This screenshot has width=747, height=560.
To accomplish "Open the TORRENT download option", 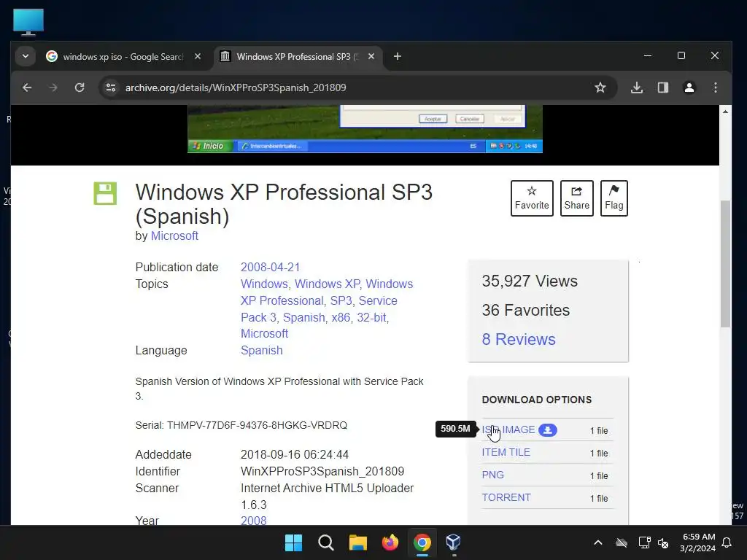I will pos(506,497).
